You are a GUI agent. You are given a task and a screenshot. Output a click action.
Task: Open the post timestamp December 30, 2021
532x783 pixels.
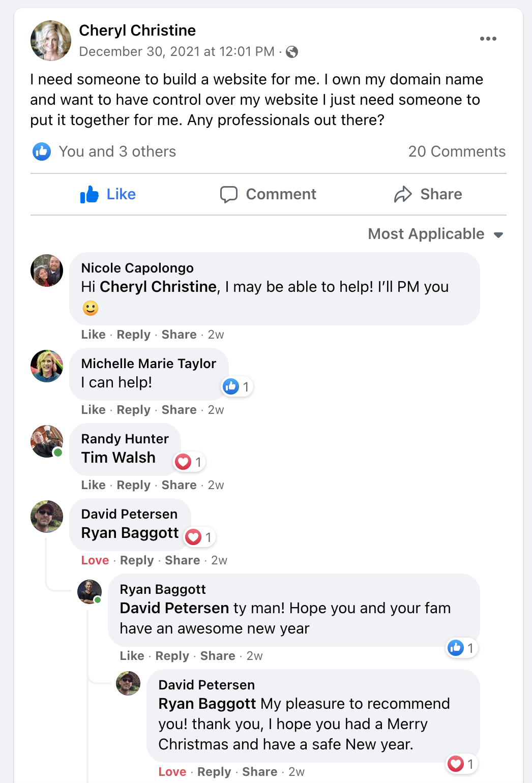click(176, 52)
